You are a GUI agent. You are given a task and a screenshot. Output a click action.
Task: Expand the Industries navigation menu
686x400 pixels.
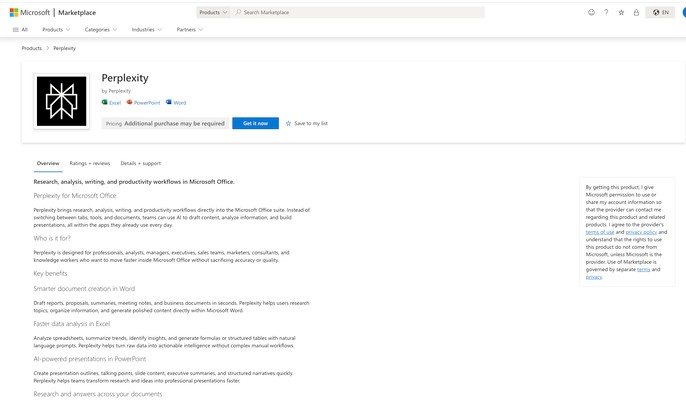(147, 30)
